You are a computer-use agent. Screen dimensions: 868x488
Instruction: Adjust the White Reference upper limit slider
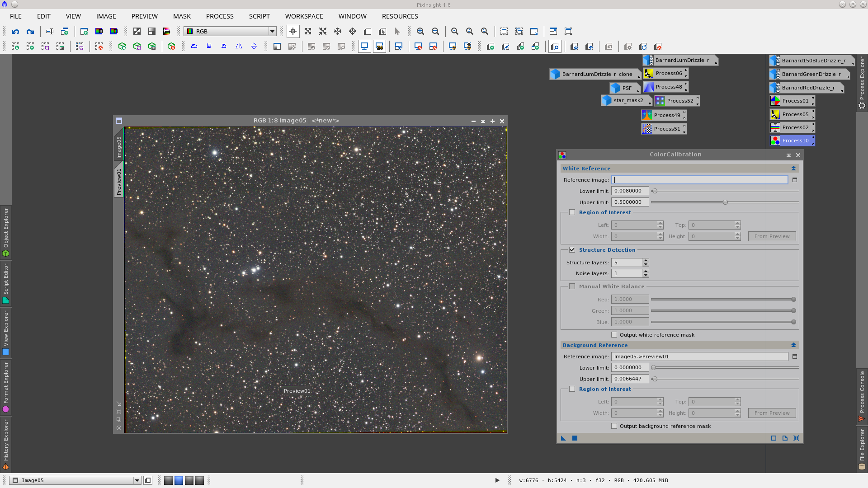725,202
